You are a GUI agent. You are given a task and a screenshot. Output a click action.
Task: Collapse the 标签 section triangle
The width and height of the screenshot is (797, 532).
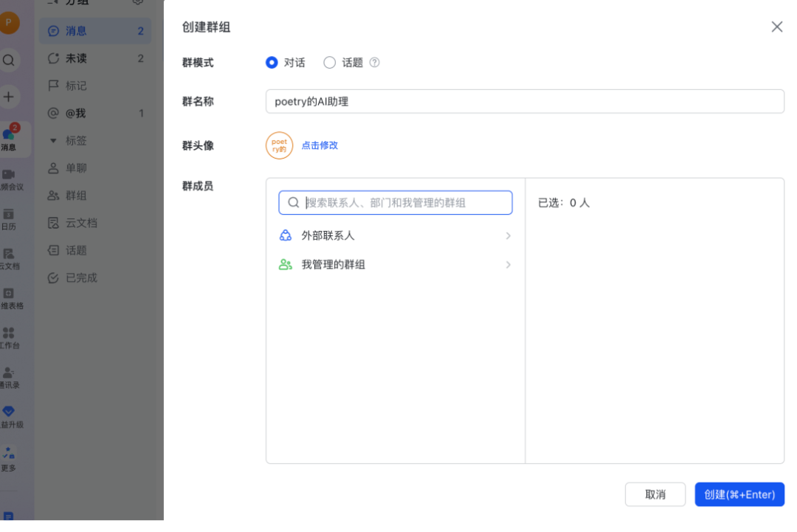coord(53,141)
